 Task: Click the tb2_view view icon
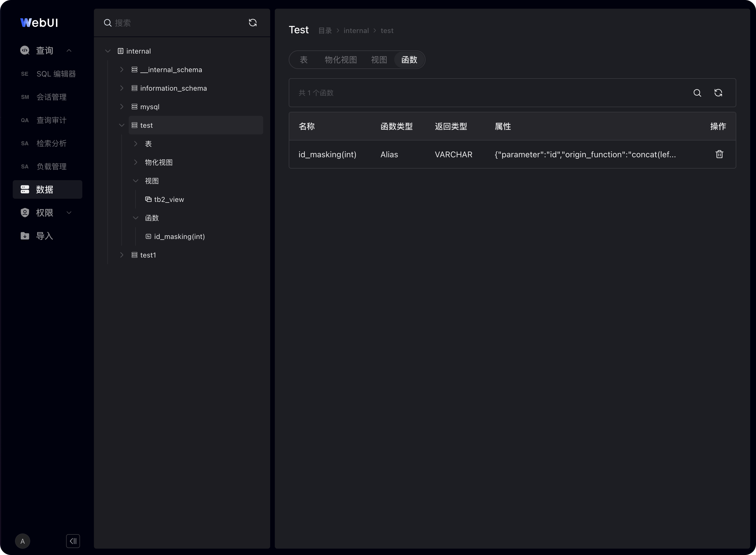coord(148,199)
